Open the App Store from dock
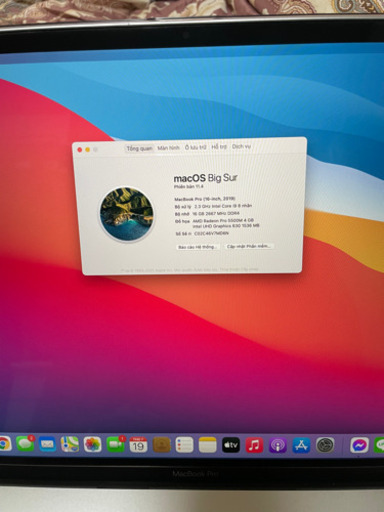 click(x=301, y=445)
